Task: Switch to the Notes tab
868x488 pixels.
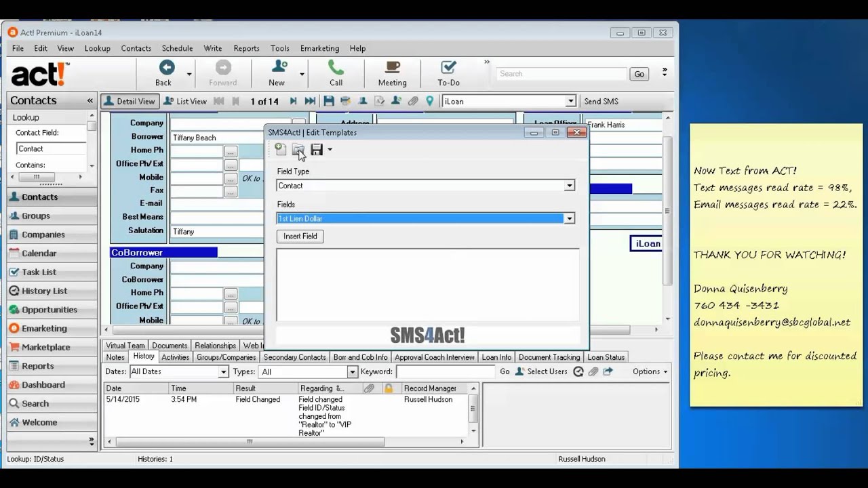Action: [115, 357]
